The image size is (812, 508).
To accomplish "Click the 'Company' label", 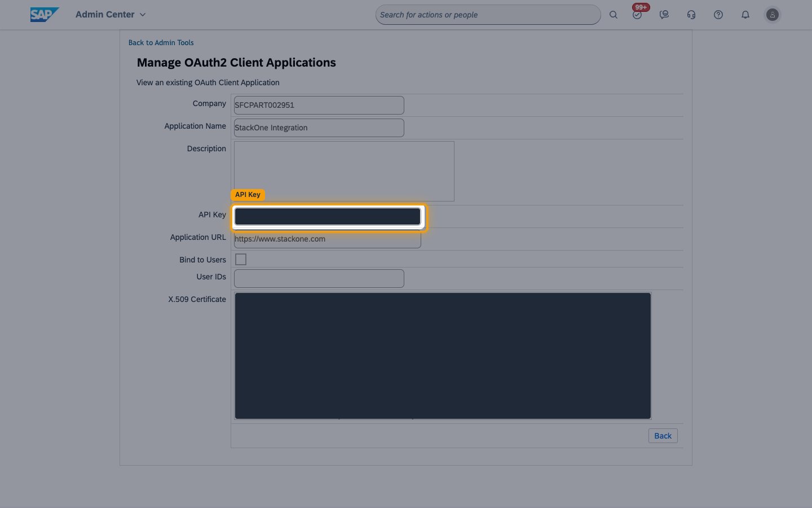I will click(209, 103).
